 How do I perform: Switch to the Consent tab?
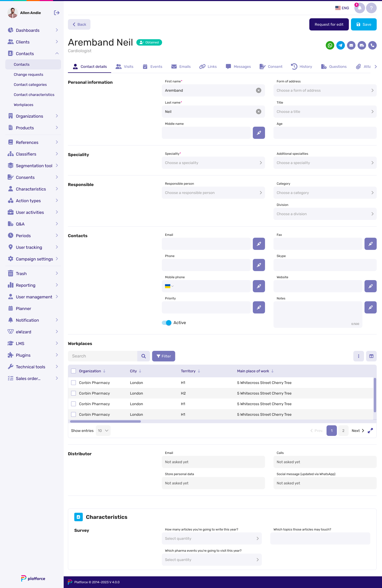click(x=271, y=67)
